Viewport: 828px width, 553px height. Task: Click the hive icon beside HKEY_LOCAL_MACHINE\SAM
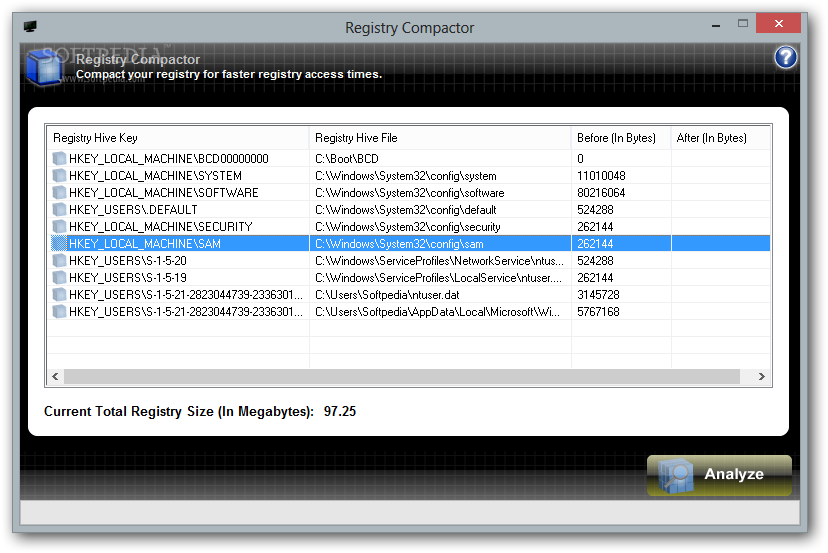click(59, 243)
